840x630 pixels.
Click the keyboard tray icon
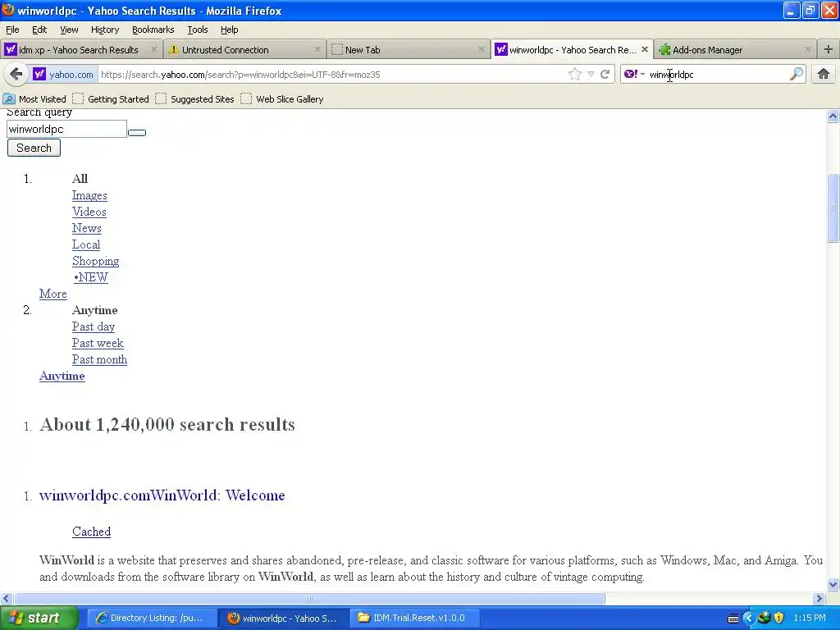(x=733, y=619)
